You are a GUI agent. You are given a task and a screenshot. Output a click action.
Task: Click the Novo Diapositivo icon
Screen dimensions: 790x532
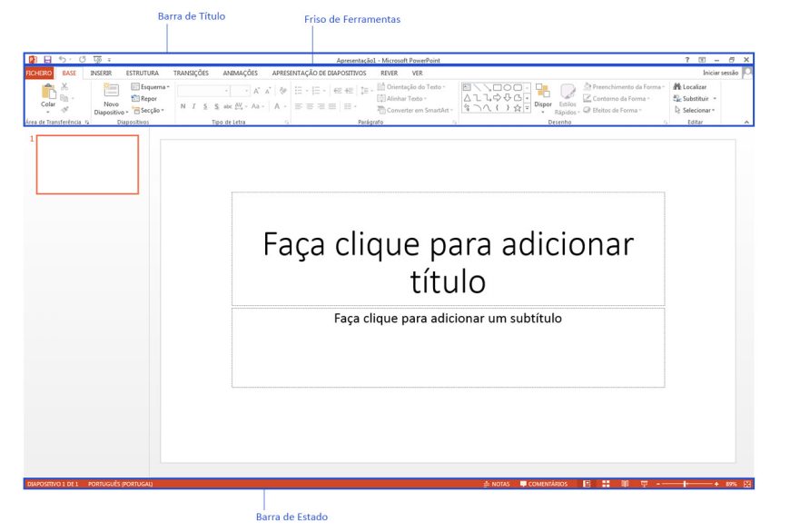(x=111, y=90)
